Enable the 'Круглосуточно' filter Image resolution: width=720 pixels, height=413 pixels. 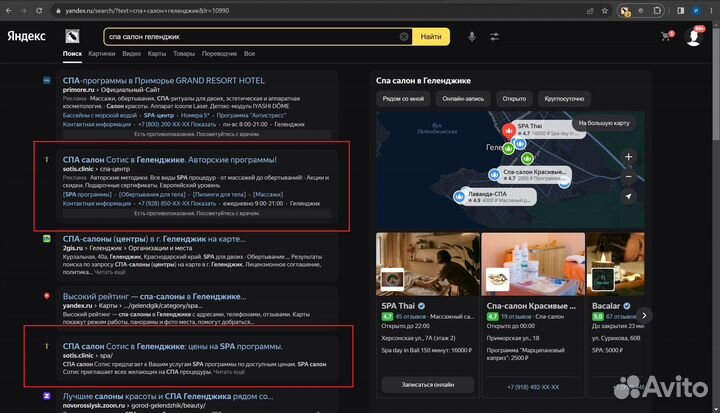[563, 99]
